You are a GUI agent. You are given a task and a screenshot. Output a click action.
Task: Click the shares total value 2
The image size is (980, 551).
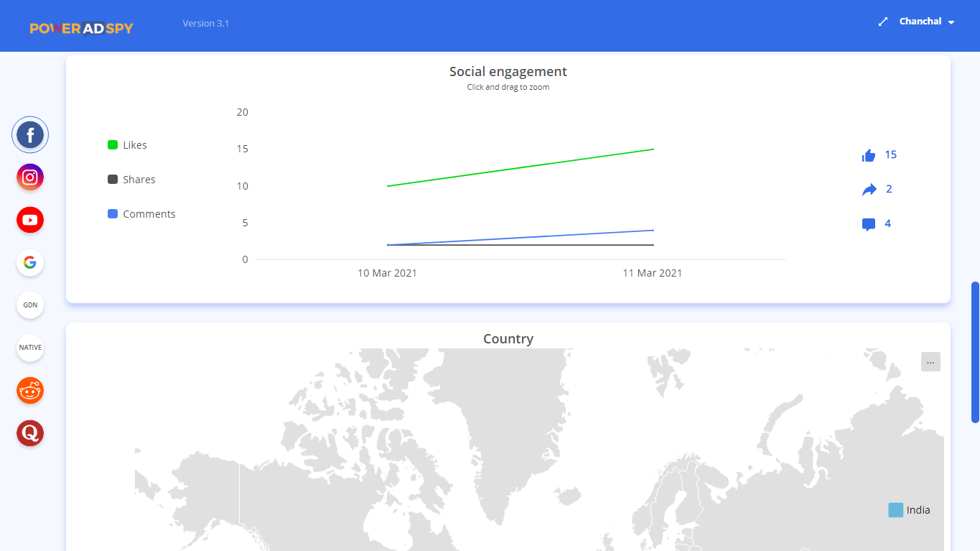pyautogui.click(x=889, y=189)
